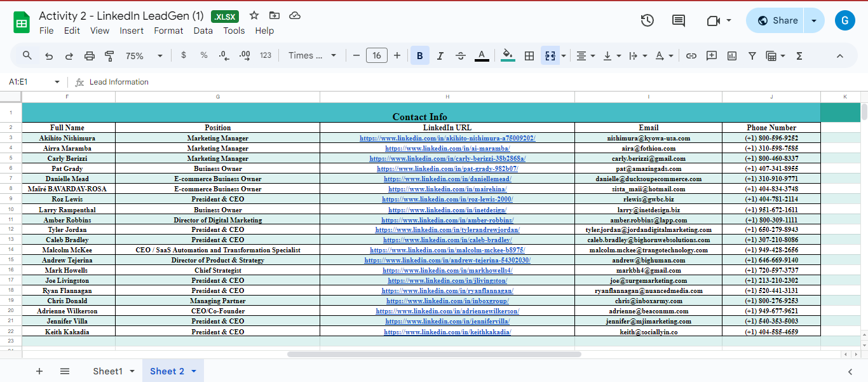Open the keithkakadia LinkedIn link
Screen dimensions: 868x382
tap(447, 332)
